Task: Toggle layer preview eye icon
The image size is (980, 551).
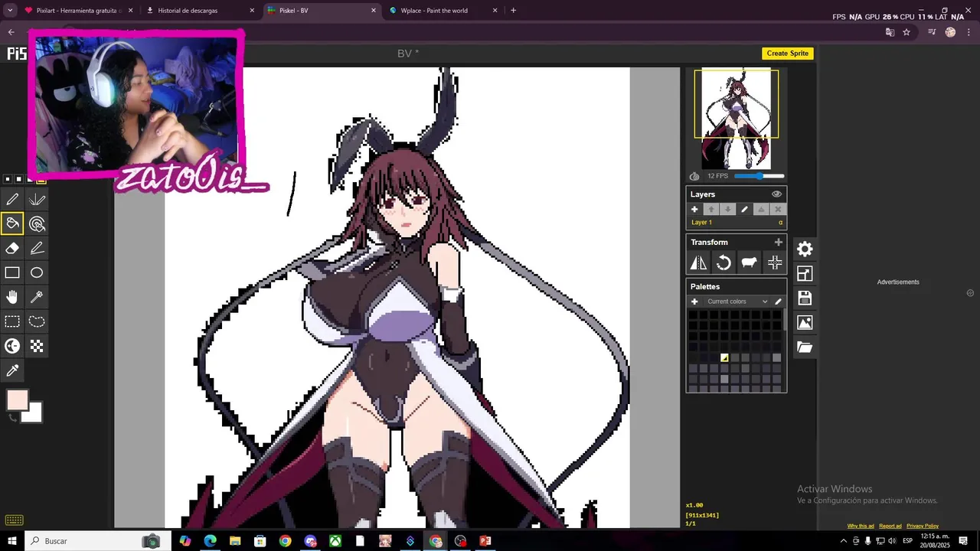Action: [776, 194]
